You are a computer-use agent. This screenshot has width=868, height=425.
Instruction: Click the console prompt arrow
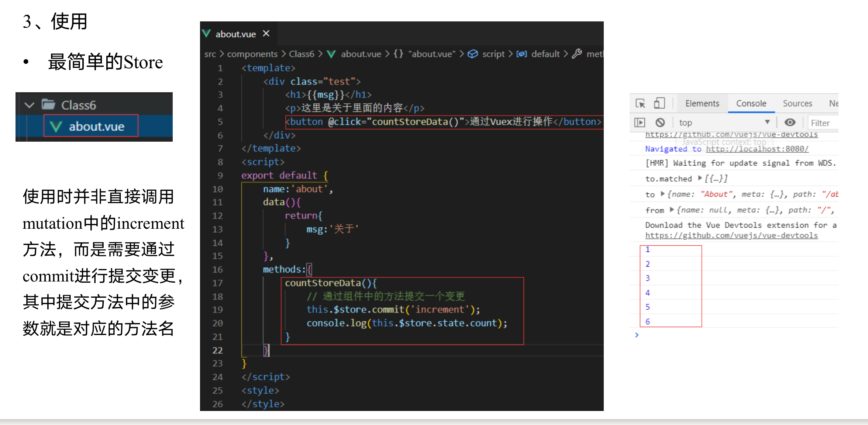point(637,335)
